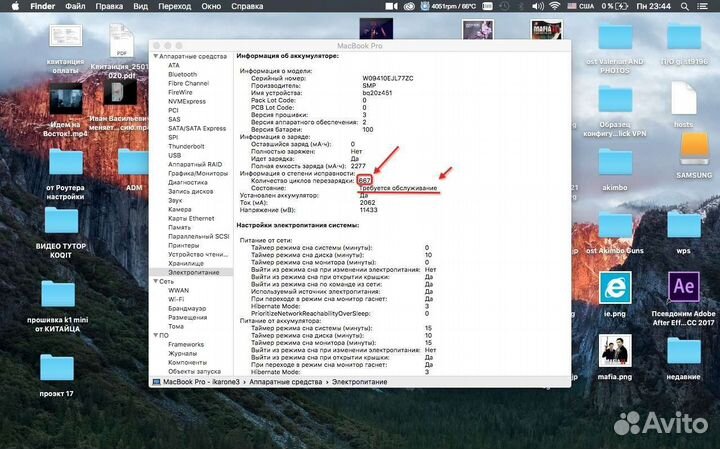Collapse the Аппаратные средства section
Screen dimensions: 720x449
[156, 56]
